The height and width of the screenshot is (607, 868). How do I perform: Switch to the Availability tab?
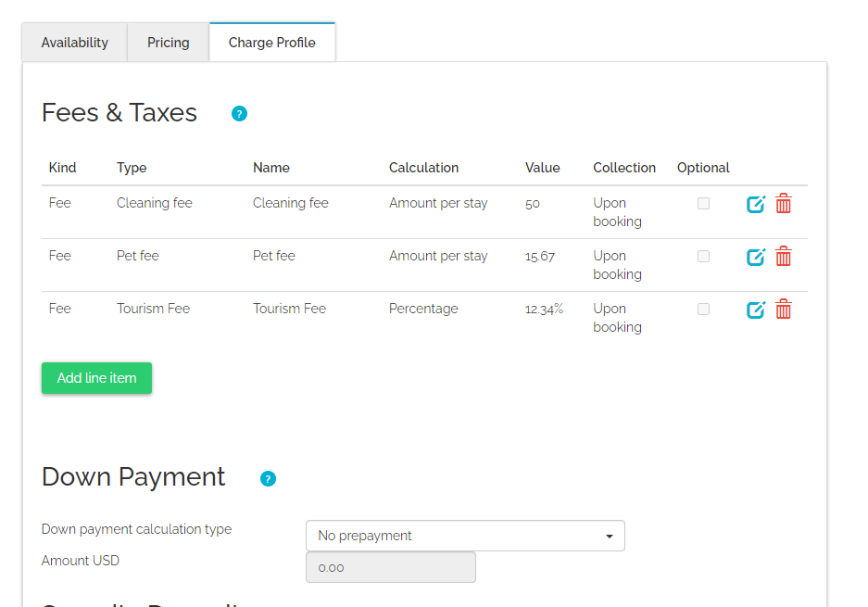point(74,43)
